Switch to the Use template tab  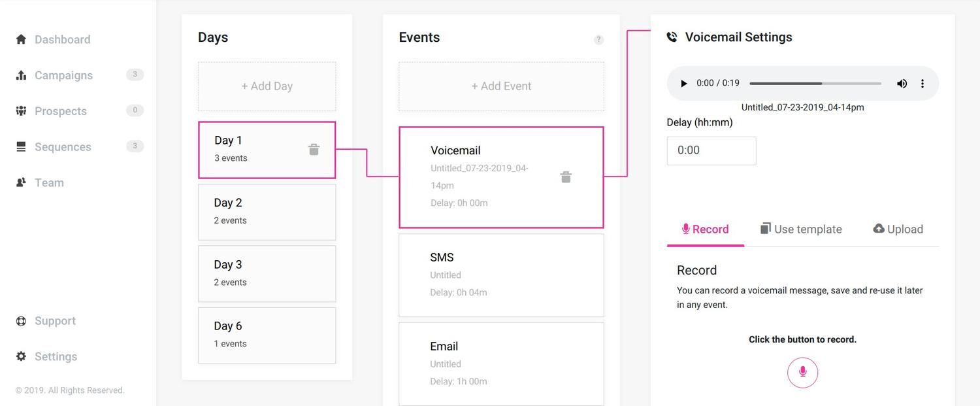801,229
